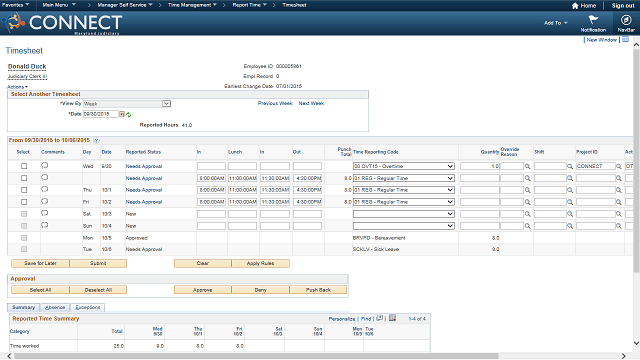Open the Notification flag icon
The image size is (640, 360).
pos(593,20)
